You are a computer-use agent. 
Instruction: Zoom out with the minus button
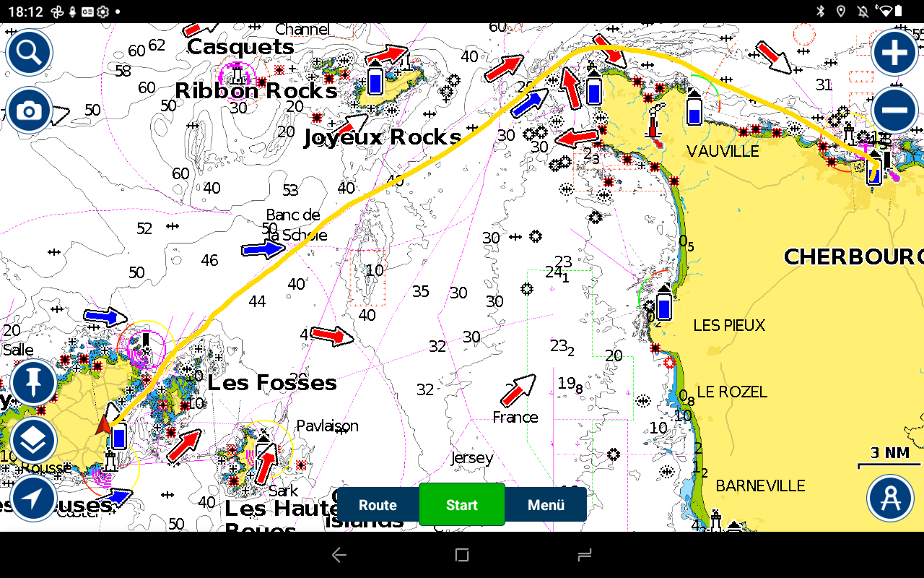tap(894, 111)
